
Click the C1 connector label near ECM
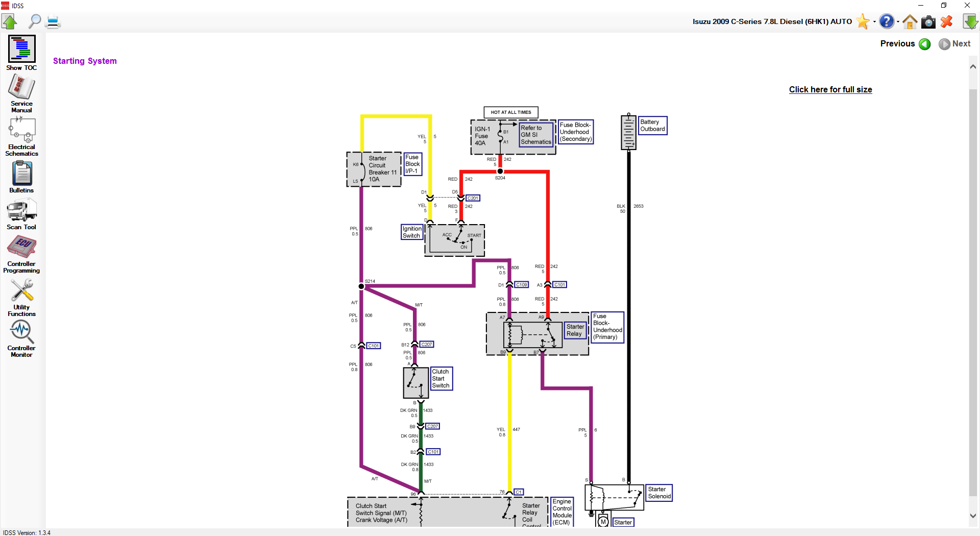(519, 492)
